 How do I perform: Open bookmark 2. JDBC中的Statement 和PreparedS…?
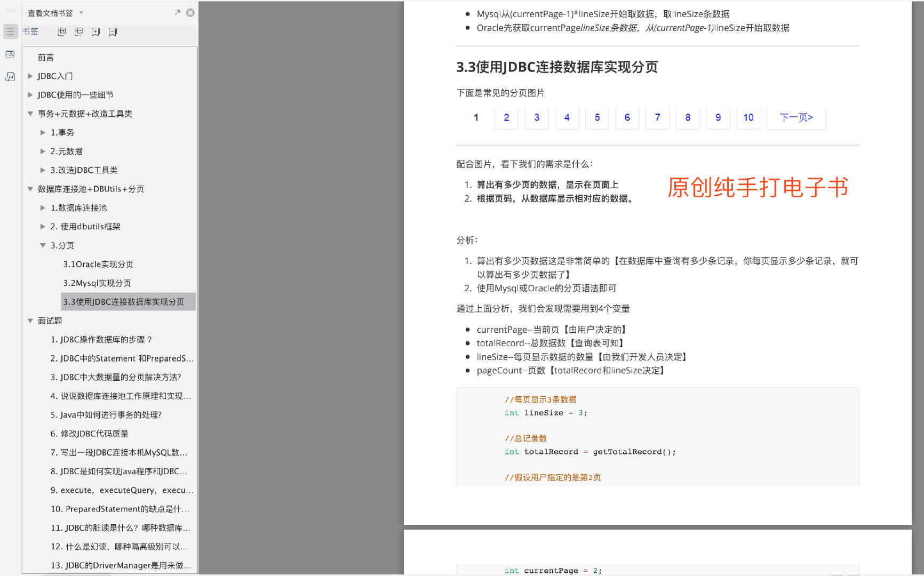122,358
